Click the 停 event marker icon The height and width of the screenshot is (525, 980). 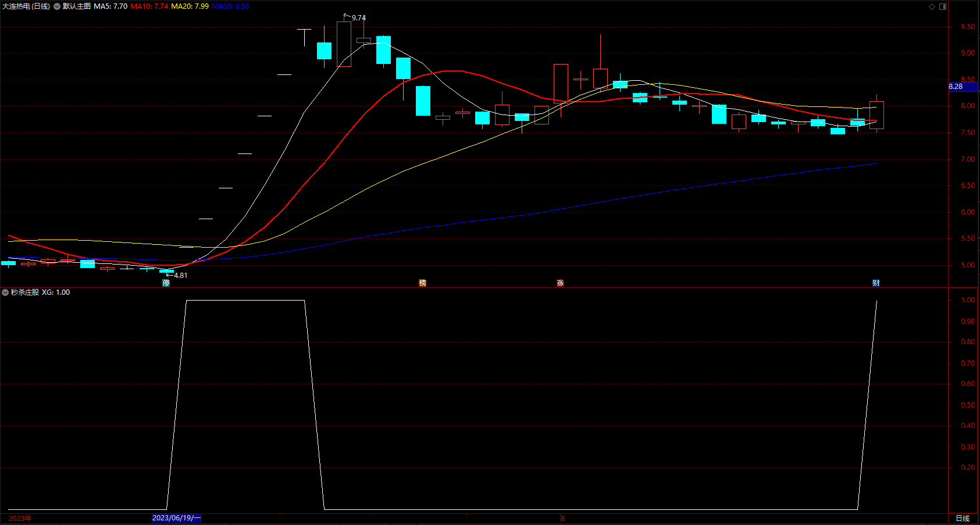(x=166, y=283)
